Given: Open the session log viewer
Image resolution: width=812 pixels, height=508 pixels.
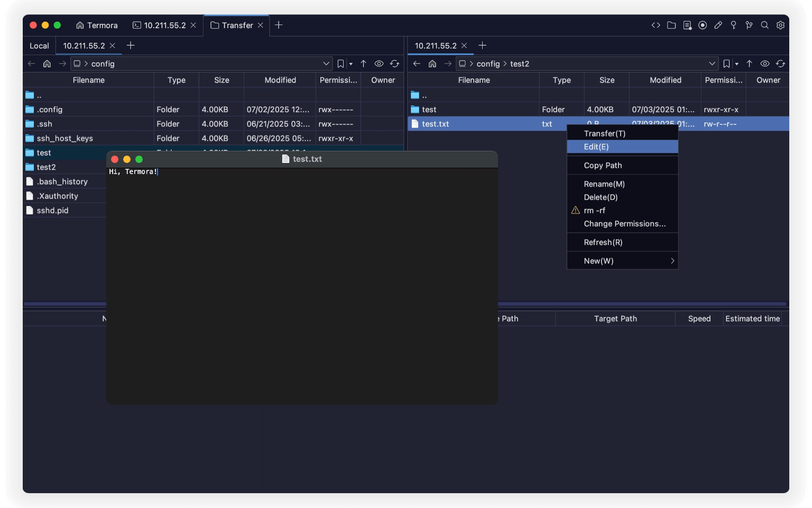Looking at the screenshot, I should (x=687, y=25).
